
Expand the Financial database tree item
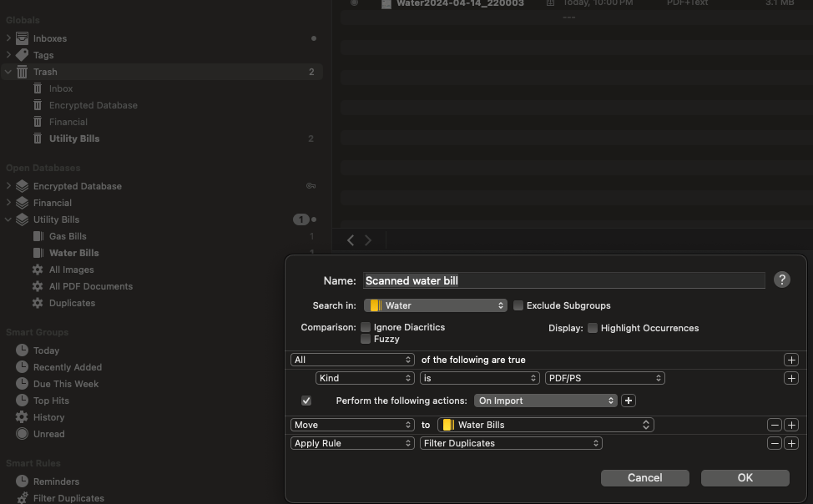pos(8,202)
